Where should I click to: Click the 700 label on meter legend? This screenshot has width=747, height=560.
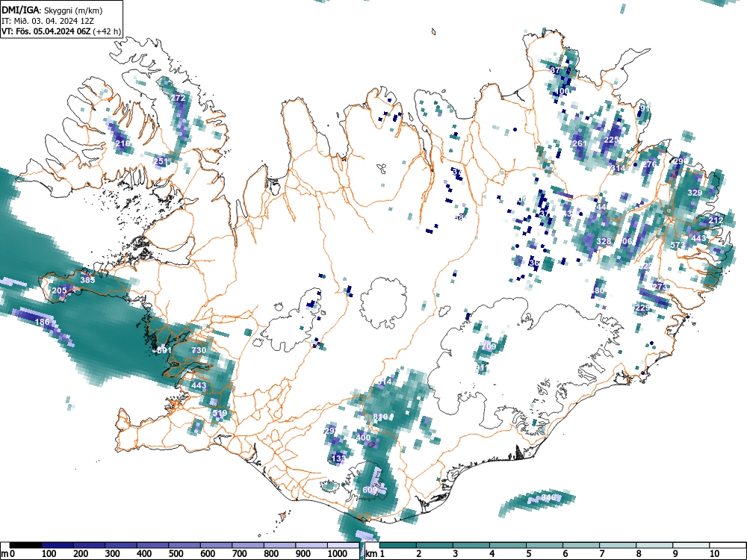tap(240, 553)
